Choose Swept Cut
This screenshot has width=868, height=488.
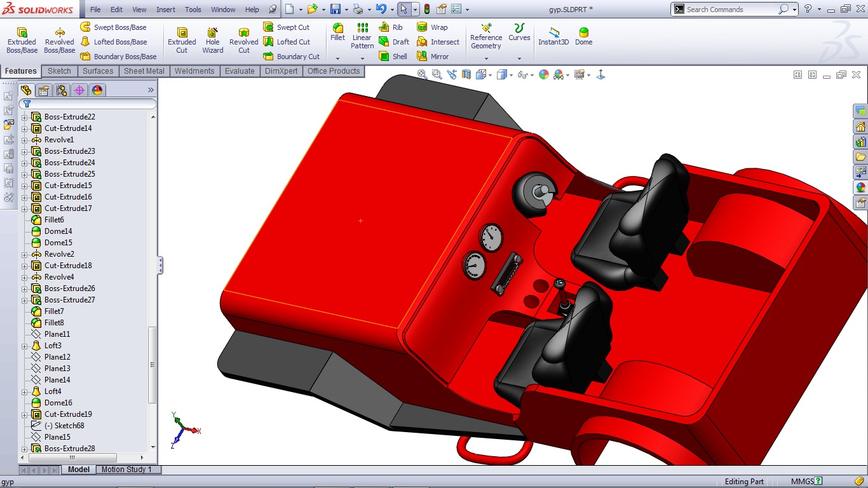(287, 27)
